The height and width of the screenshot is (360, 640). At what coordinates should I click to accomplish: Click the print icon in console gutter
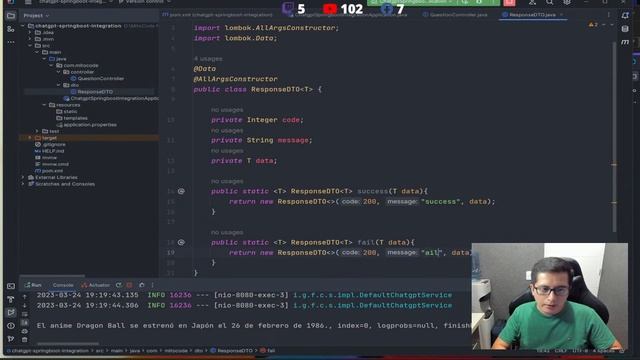click(x=25, y=331)
